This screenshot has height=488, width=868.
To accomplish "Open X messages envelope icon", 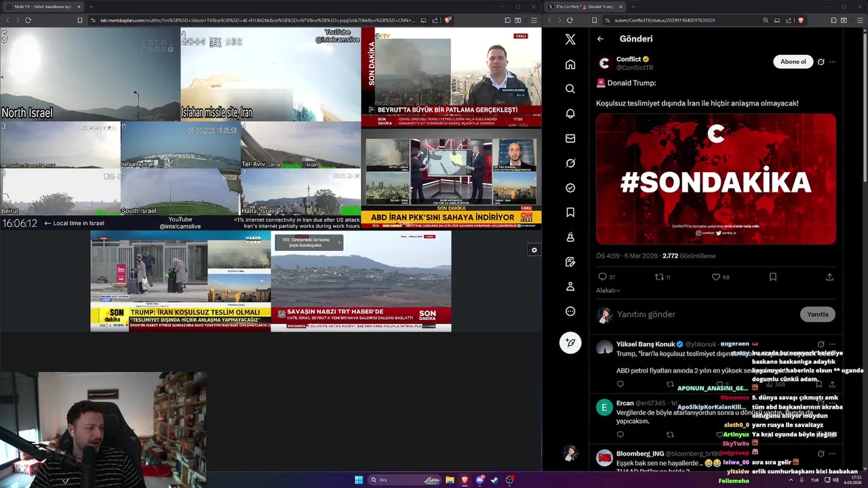I will point(570,138).
